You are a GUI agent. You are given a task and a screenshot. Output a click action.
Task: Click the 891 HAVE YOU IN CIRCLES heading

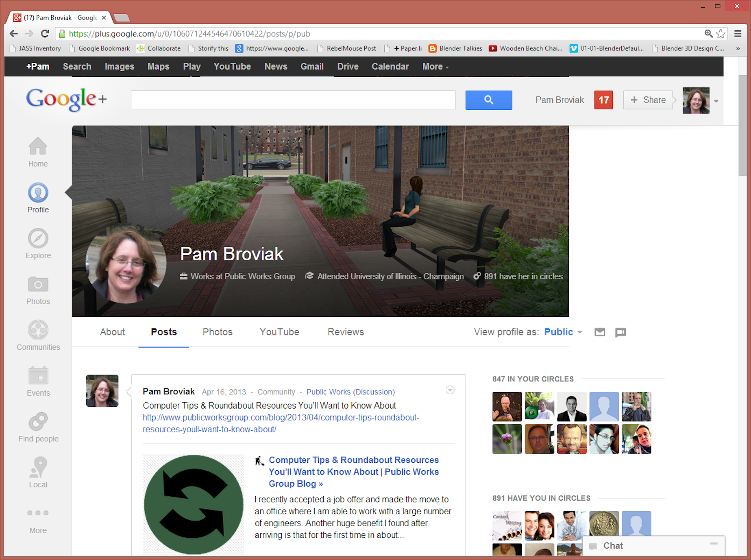pos(541,498)
